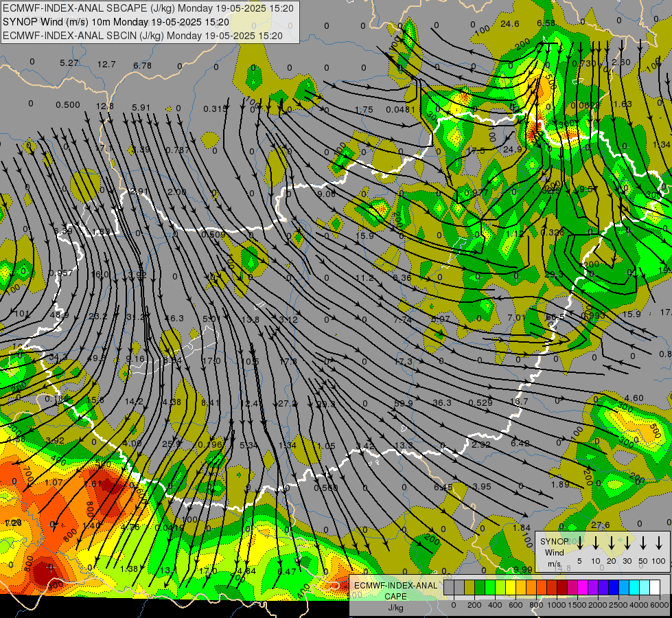672x618 pixels.
Task: Click the 24.6 value on the map
Action: tap(509, 23)
